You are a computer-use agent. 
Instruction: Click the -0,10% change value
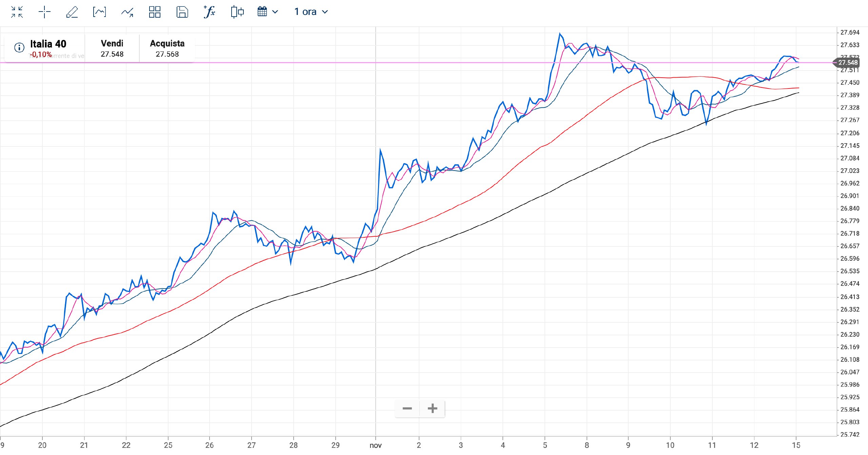coord(41,54)
